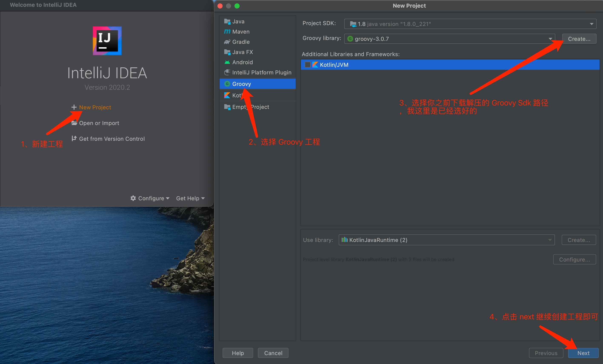The height and width of the screenshot is (364, 603).
Task: Expand Project SDK version dropdown
Action: click(x=592, y=24)
